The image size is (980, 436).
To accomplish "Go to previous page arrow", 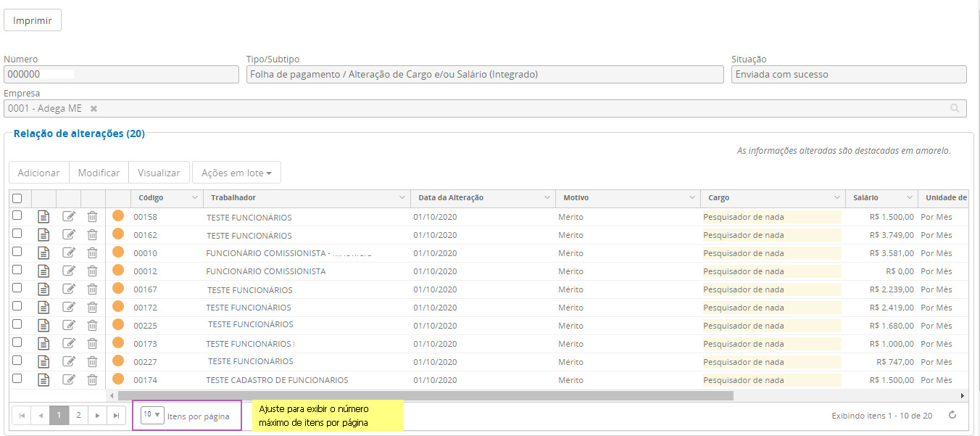I will point(41,415).
